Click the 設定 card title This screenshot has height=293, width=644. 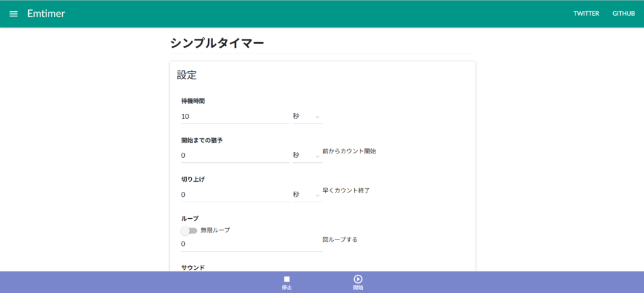pyautogui.click(x=187, y=75)
